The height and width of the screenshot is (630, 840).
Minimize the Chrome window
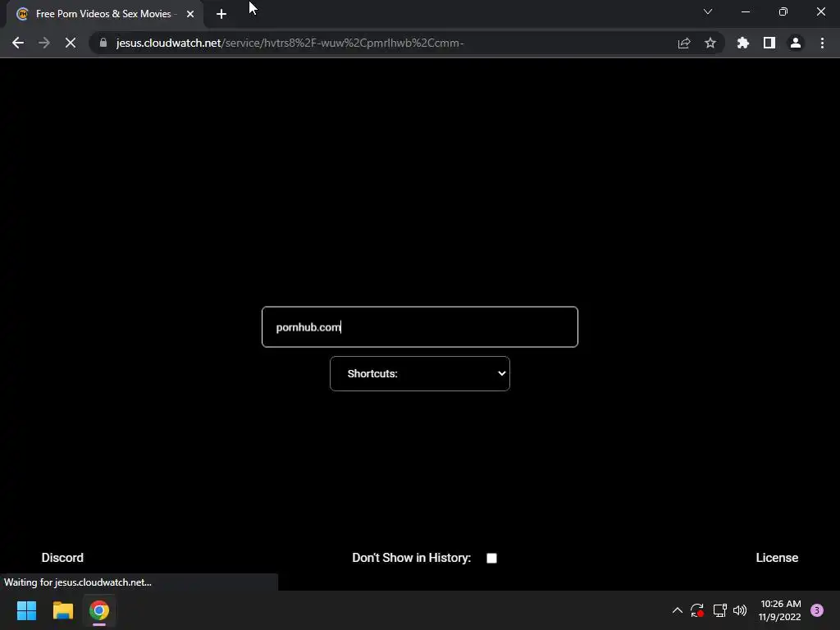coord(745,11)
